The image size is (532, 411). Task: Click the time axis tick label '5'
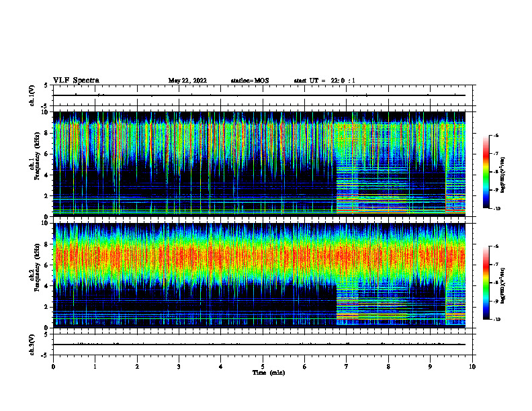tap(263, 367)
